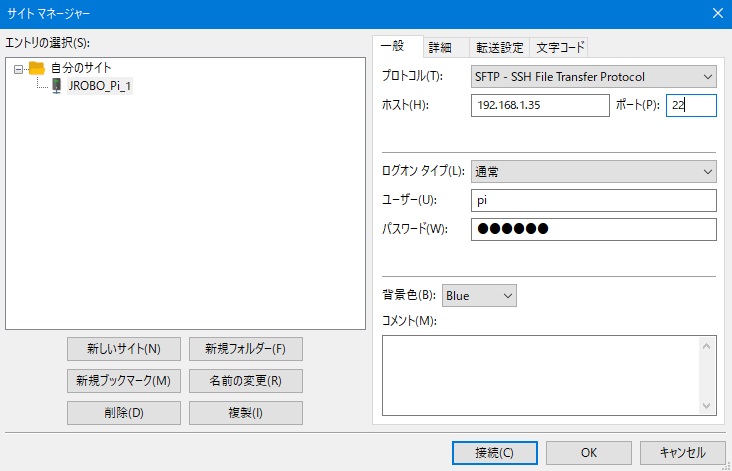
Task: Confirm with the OK button
Action: coord(589,453)
